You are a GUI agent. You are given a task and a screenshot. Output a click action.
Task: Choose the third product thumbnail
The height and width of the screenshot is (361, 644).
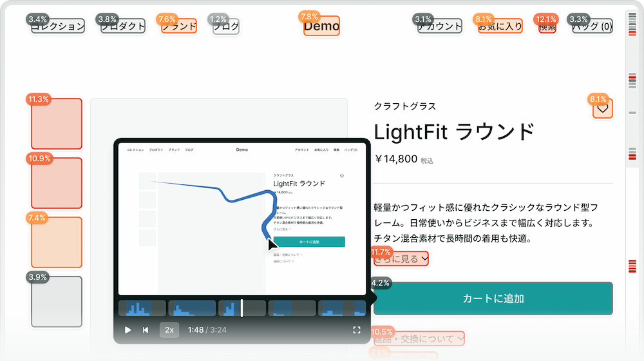[x=57, y=242]
